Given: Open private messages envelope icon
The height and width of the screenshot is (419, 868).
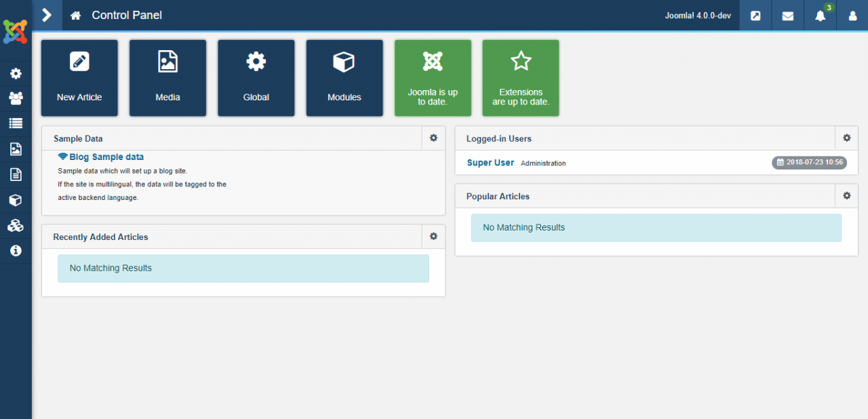Looking at the screenshot, I should point(787,15).
